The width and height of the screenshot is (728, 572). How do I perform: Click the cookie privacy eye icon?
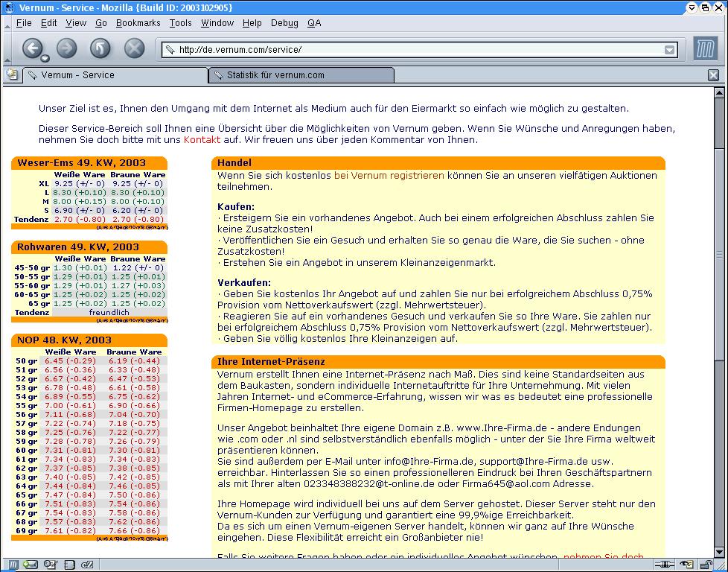pos(687,565)
